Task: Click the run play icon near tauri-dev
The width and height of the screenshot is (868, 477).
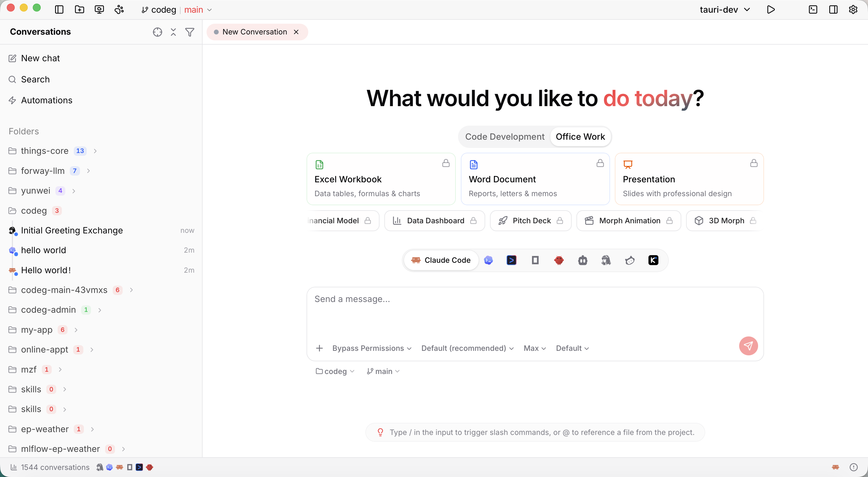Action: [771, 10]
